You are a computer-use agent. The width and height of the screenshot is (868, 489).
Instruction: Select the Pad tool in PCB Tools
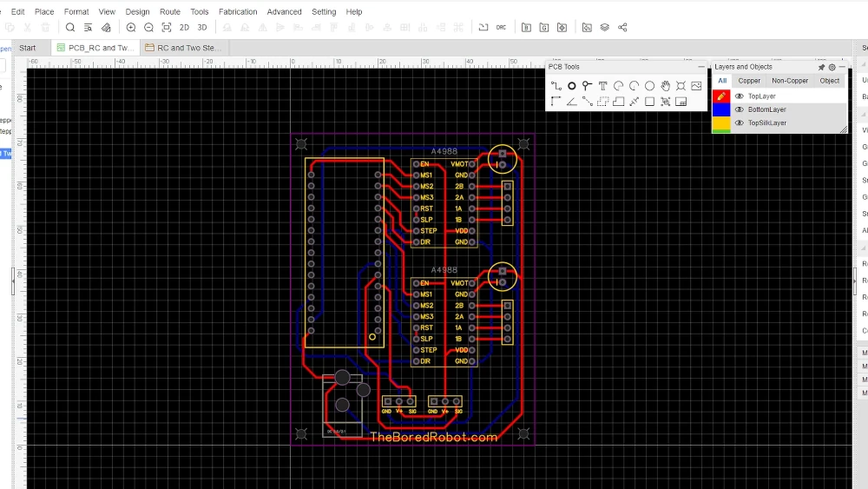pos(572,86)
